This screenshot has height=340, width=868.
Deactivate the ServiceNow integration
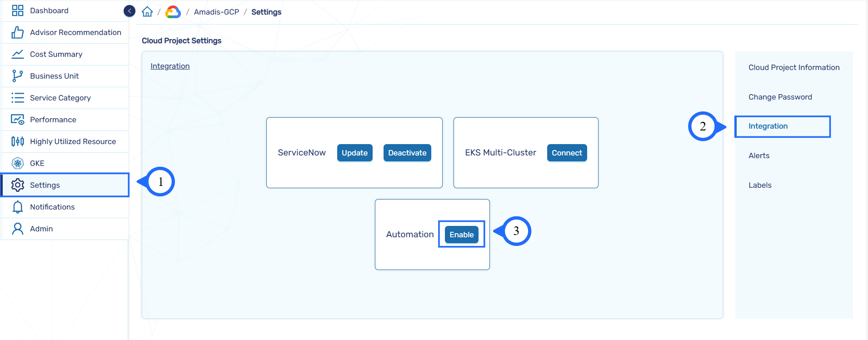(x=407, y=153)
